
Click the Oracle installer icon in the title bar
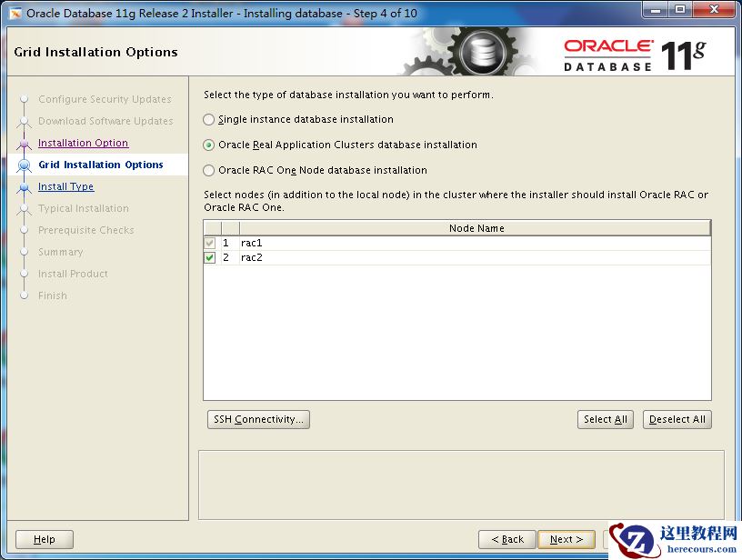pyautogui.click(x=13, y=10)
